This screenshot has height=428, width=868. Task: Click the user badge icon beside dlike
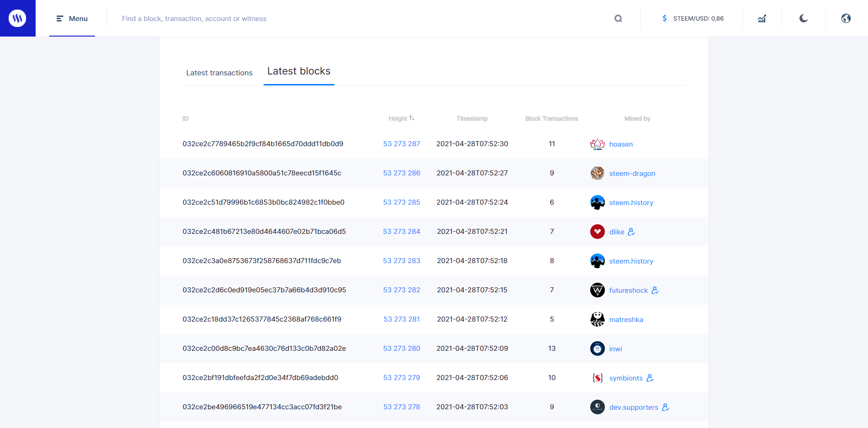point(631,232)
